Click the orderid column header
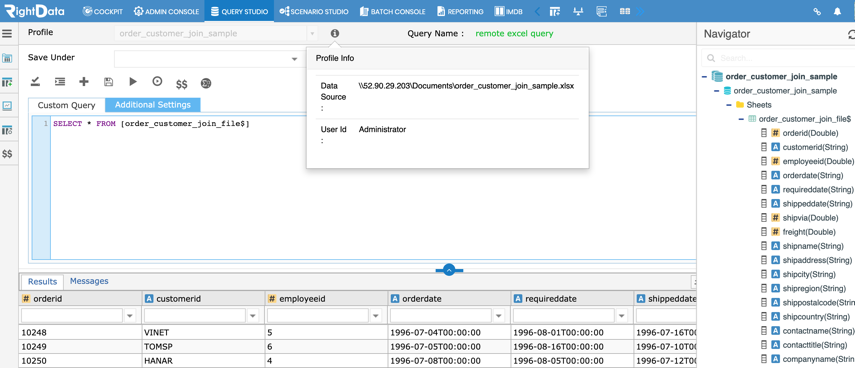Screen dimensions: 855x368 click(80, 299)
